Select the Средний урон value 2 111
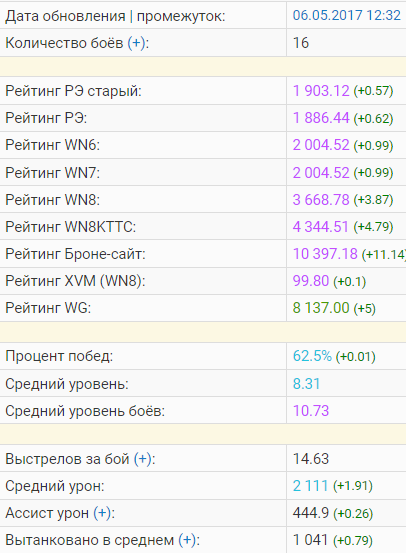Image resolution: width=406 pixels, height=553 pixels. tap(310, 486)
